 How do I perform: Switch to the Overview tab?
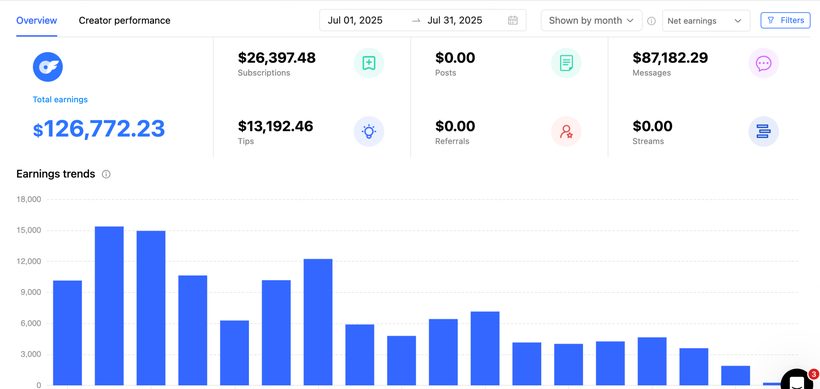(x=37, y=20)
